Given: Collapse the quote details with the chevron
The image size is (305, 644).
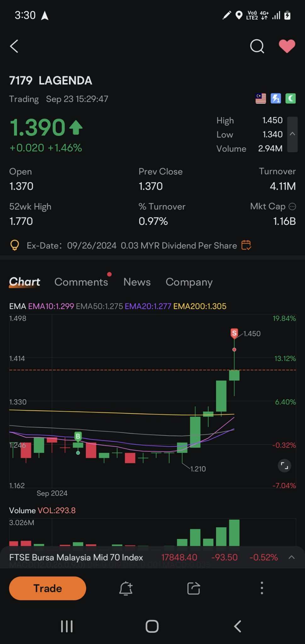Looking at the screenshot, I should [x=292, y=134].
